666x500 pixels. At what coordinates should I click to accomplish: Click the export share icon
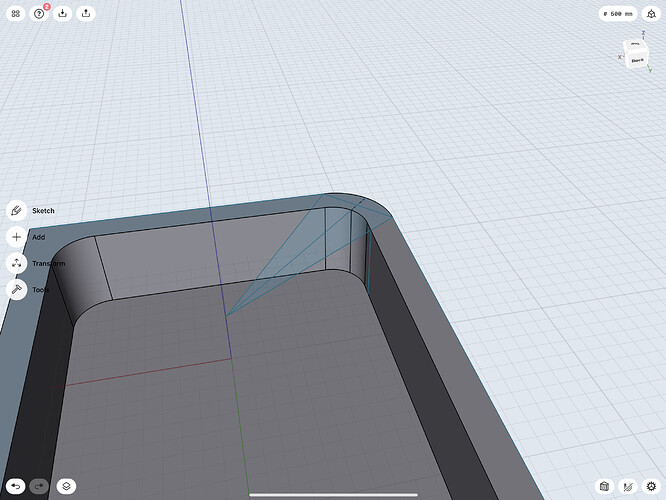86,14
